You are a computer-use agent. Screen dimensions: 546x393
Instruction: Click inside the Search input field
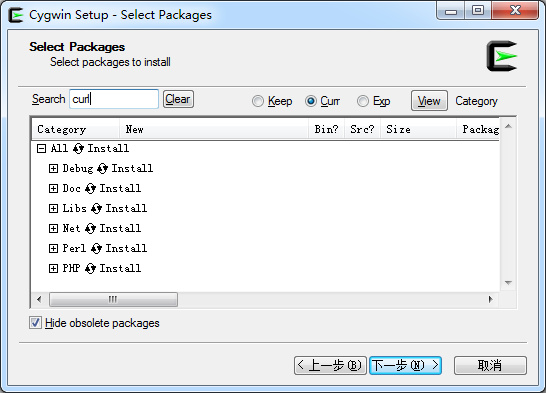pyautogui.click(x=114, y=99)
